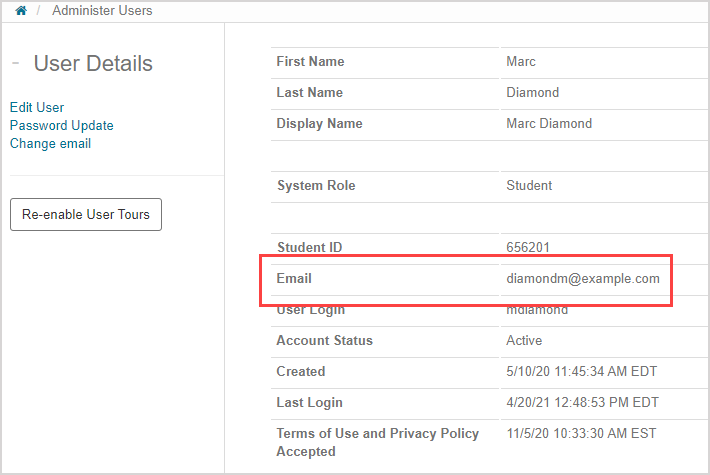Click the email address diamondm@example.com
710x475 pixels.
tap(583, 279)
